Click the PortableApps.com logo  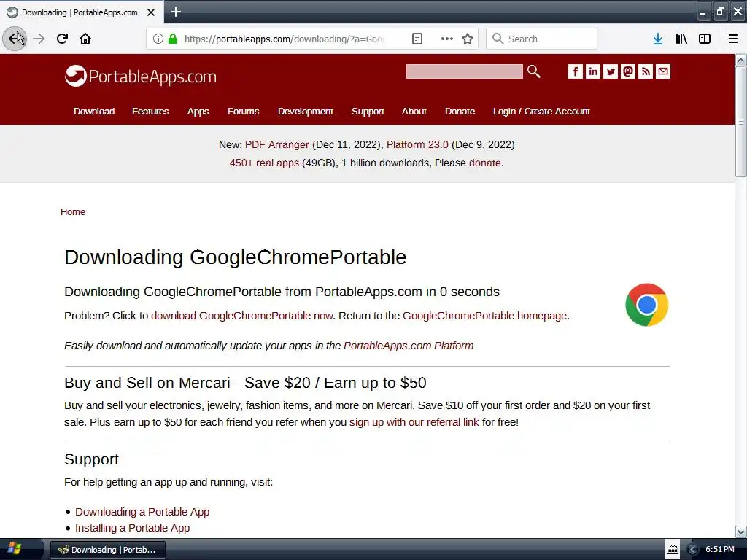(141, 76)
